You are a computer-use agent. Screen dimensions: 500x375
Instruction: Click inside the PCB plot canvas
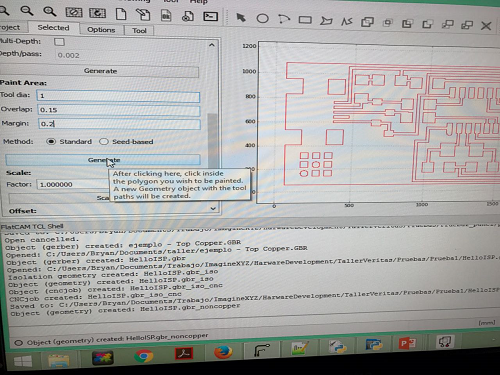[378, 122]
